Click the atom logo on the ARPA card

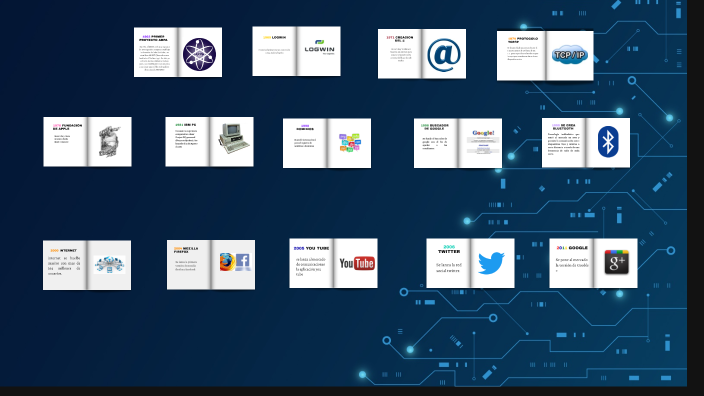point(199,54)
